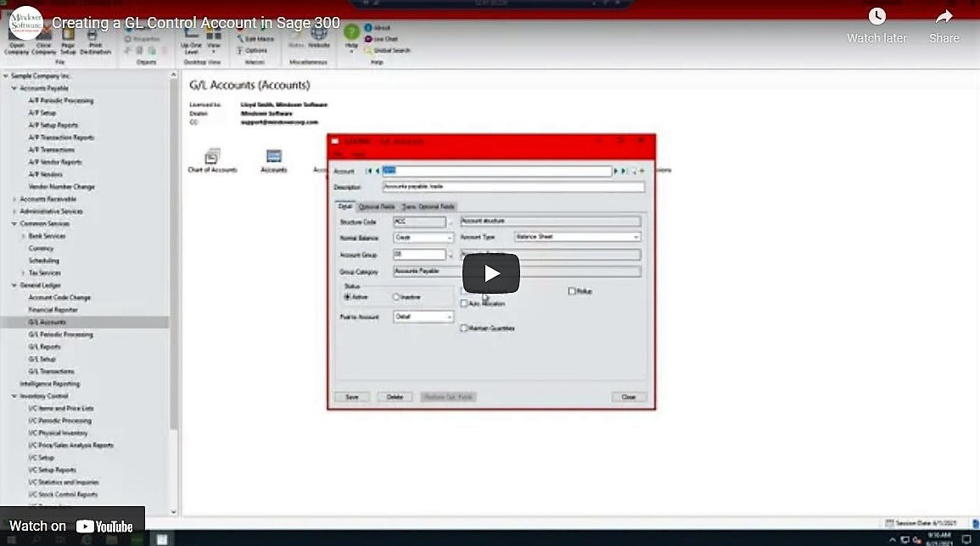
Task: Expand the Tax Services tree node
Action: tap(23, 273)
